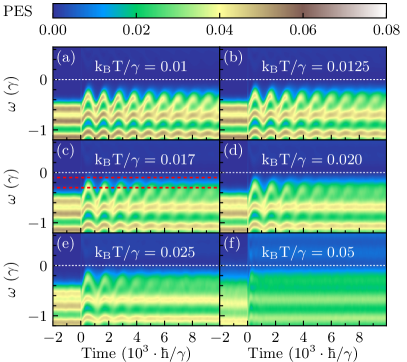Click x-axis tick 0 under panel (e)
The image size is (407, 362).
81,338
